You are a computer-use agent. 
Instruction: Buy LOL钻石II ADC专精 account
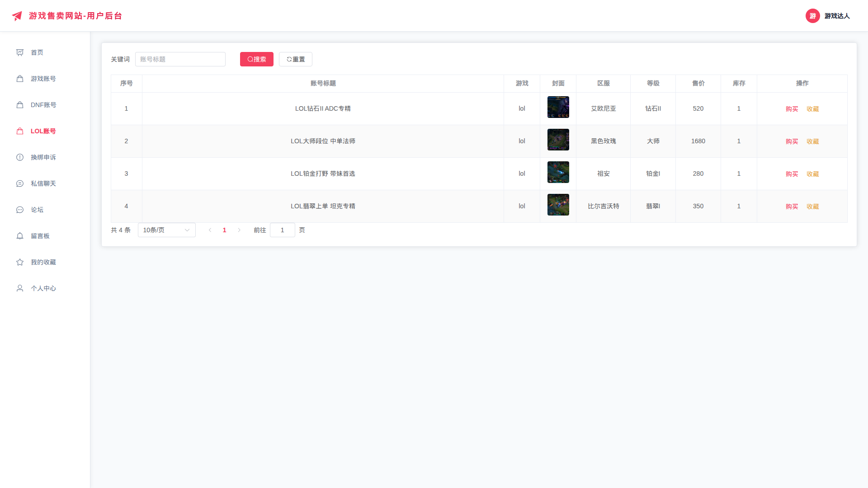pyautogui.click(x=792, y=109)
